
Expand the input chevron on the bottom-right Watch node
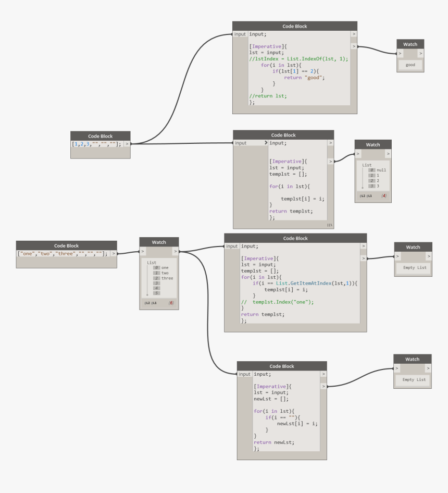click(x=397, y=368)
